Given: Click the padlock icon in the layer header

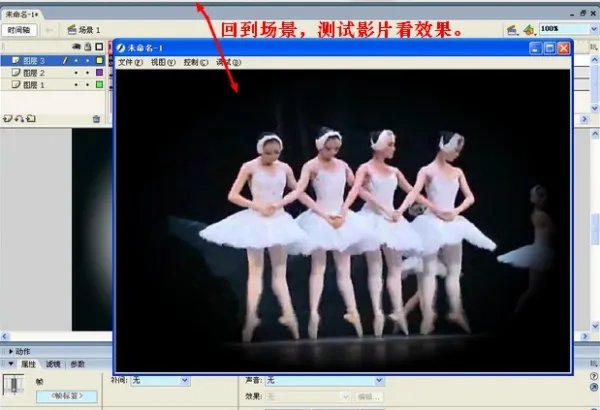Looking at the screenshot, I should [x=88, y=47].
